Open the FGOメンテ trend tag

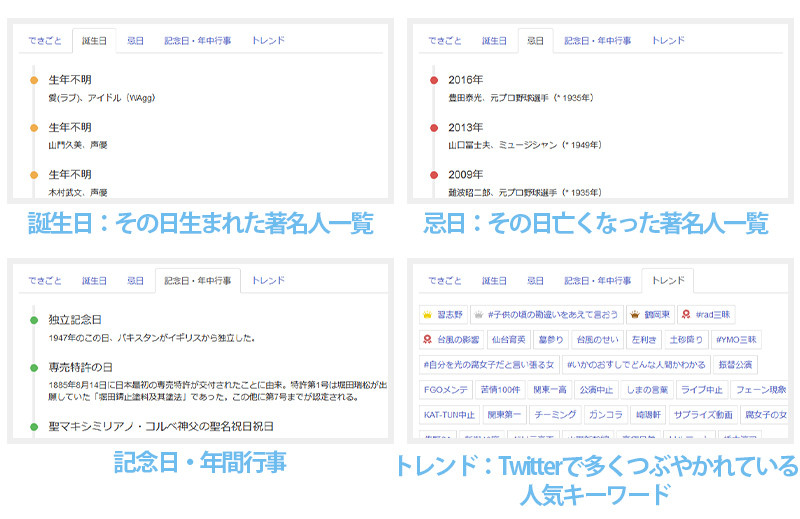point(443,389)
